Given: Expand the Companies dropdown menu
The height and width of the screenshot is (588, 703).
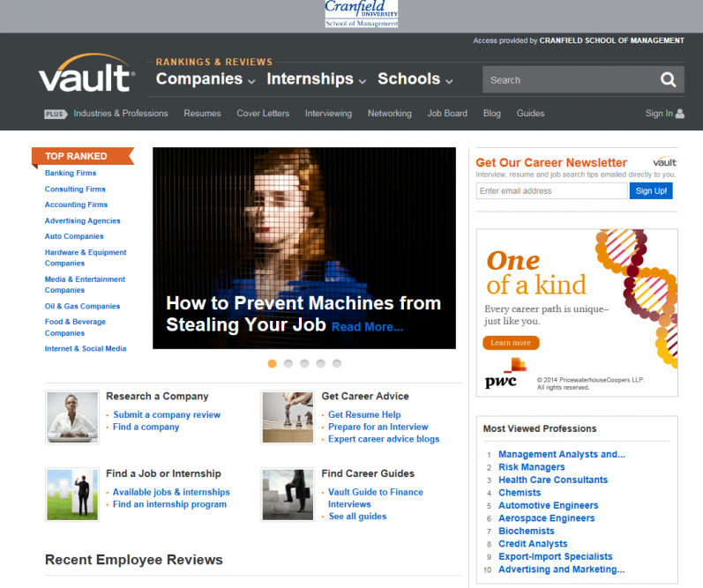Looking at the screenshot, I should click(x=206, y=79).
